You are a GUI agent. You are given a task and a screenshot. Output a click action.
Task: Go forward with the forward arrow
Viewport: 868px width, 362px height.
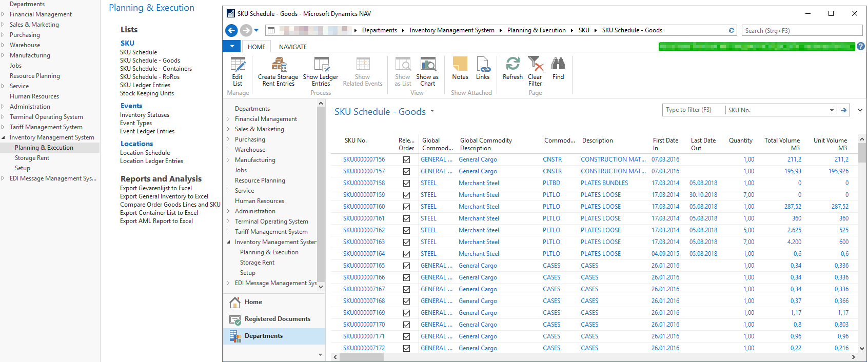(x=246, y=30)
